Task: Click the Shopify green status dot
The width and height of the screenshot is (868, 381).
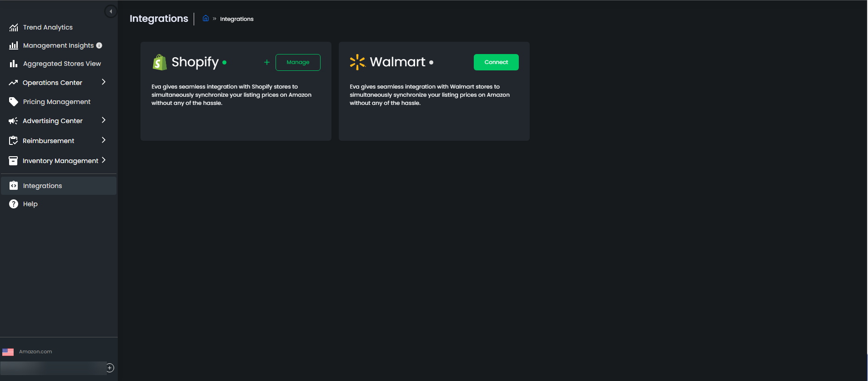Action: coord(225,63)
